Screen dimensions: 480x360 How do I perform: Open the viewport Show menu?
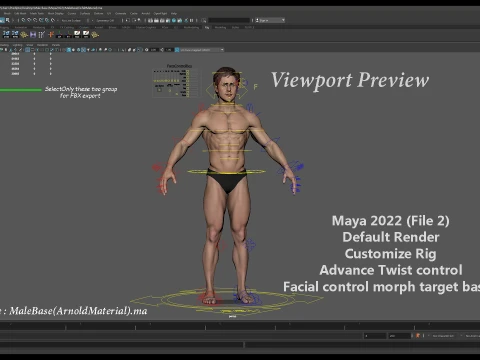pyautogui.click(x=30, y=45)
